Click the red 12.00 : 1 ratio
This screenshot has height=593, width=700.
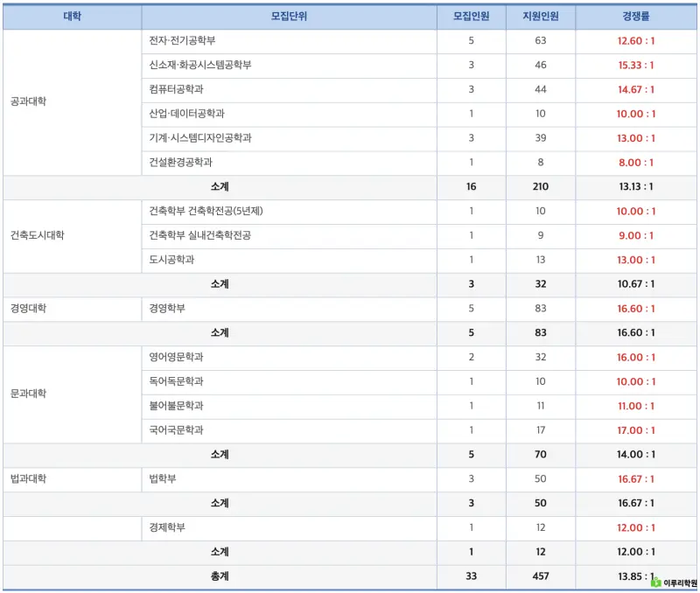click(636, 528)
